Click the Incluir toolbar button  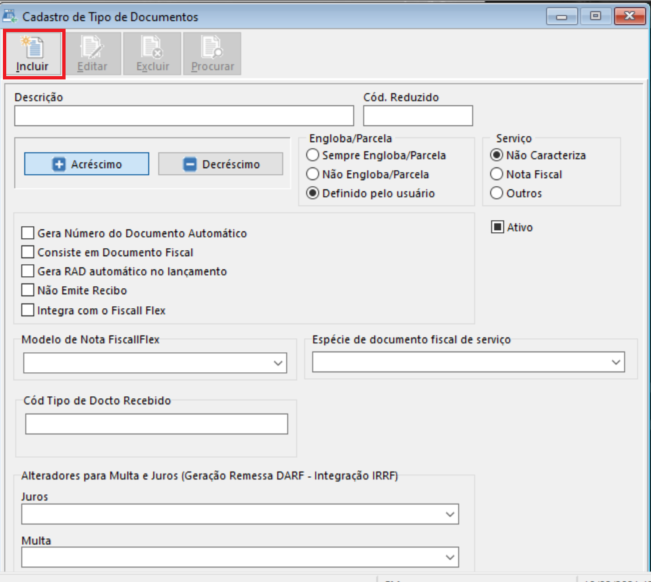[x=34, y=54]
